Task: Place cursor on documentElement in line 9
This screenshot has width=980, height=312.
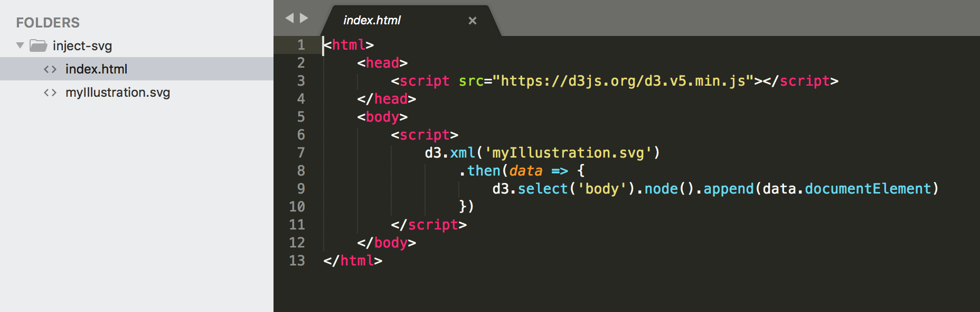Action: click(x=868, y=189)
